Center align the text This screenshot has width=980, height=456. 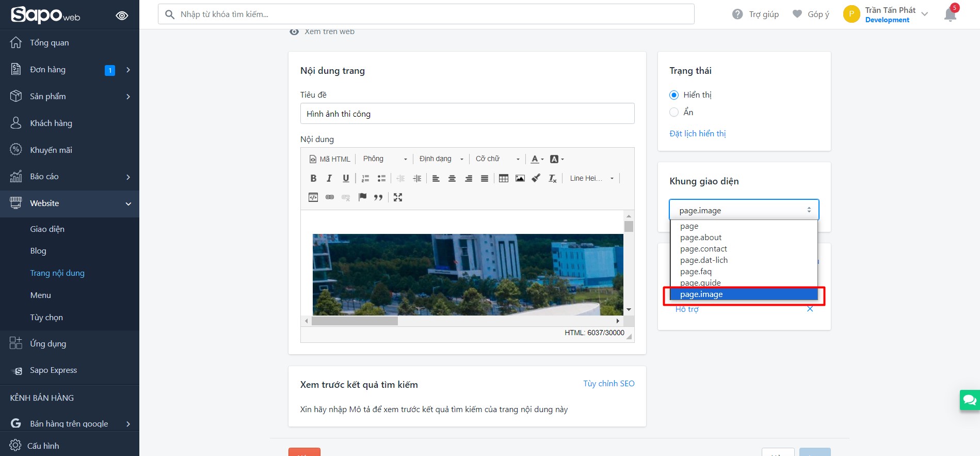coord(452,178)
